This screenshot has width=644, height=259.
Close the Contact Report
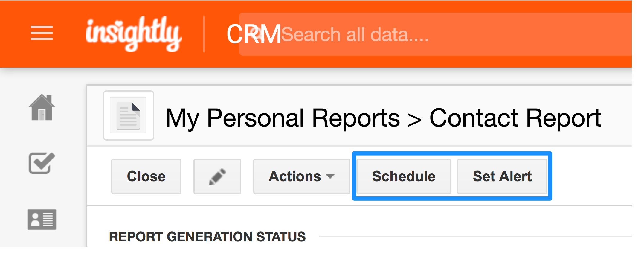pos(146,176)
